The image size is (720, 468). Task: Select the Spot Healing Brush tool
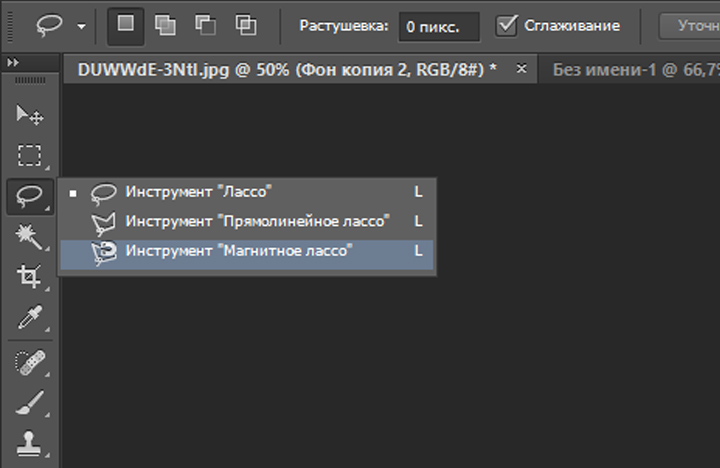coord(30,363)
